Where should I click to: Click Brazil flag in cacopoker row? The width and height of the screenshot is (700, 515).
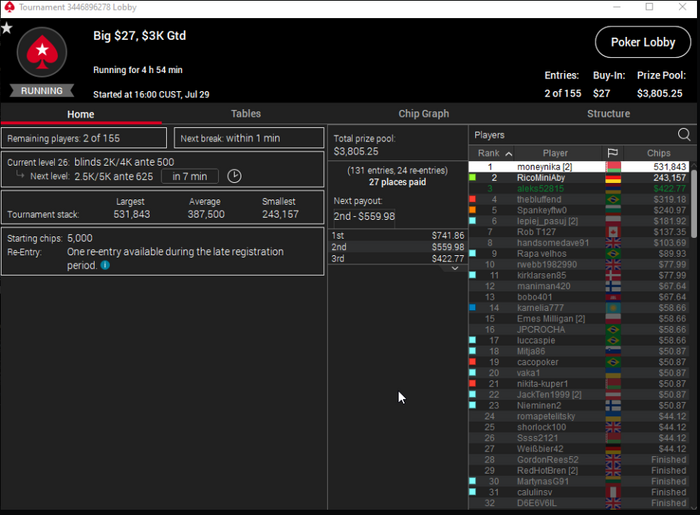pos(613,362)
